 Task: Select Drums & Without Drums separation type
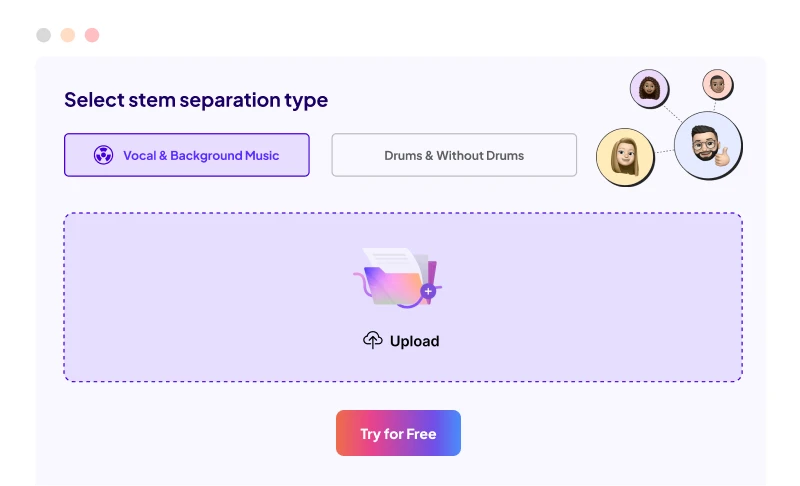point(454,155)
